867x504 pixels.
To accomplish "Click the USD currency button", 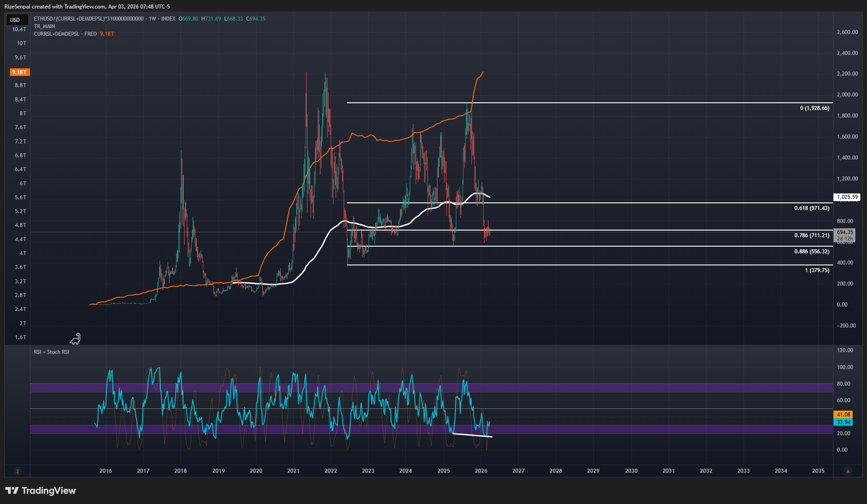I will pyautogui.click(x=17, y=20).
